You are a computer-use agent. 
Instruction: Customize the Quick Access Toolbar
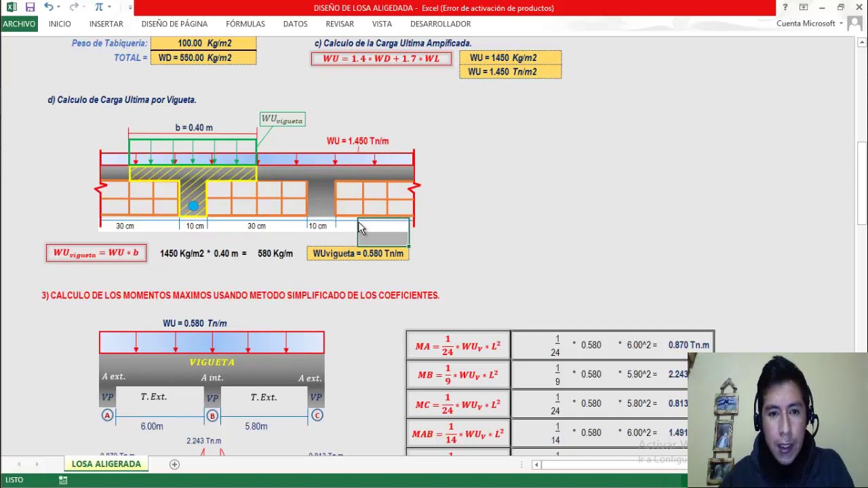tap(129, 7)
